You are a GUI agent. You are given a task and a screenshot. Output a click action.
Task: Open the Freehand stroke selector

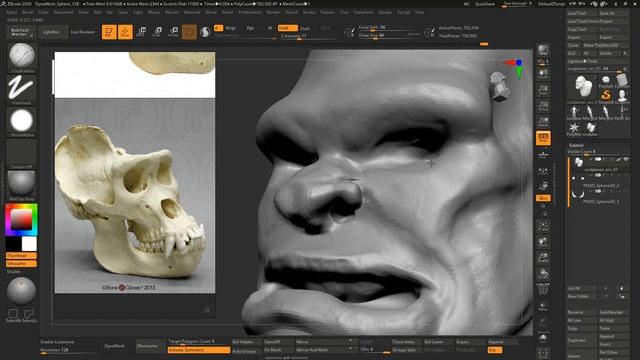(22, 88)
